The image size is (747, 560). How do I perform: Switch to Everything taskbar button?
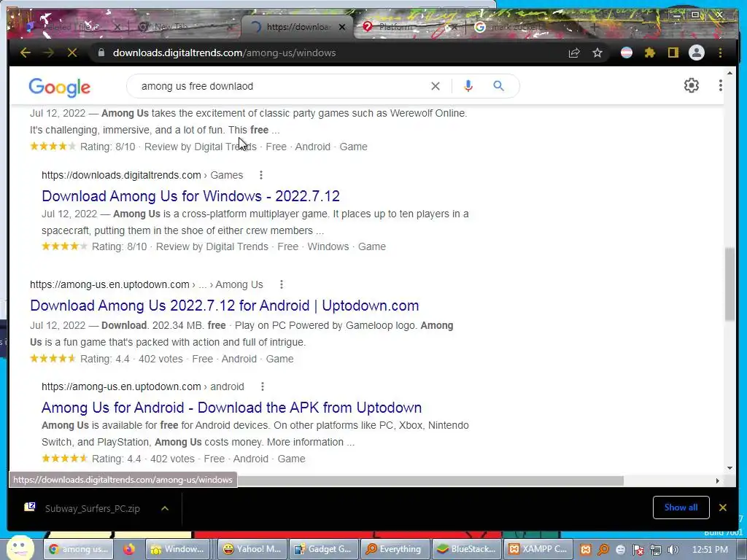395,549
